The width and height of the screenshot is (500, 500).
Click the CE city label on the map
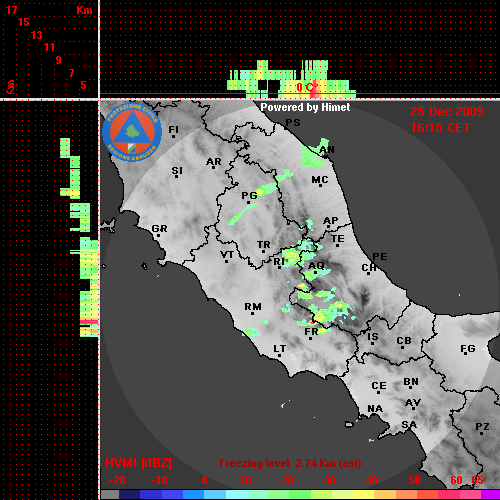(379, 386)
